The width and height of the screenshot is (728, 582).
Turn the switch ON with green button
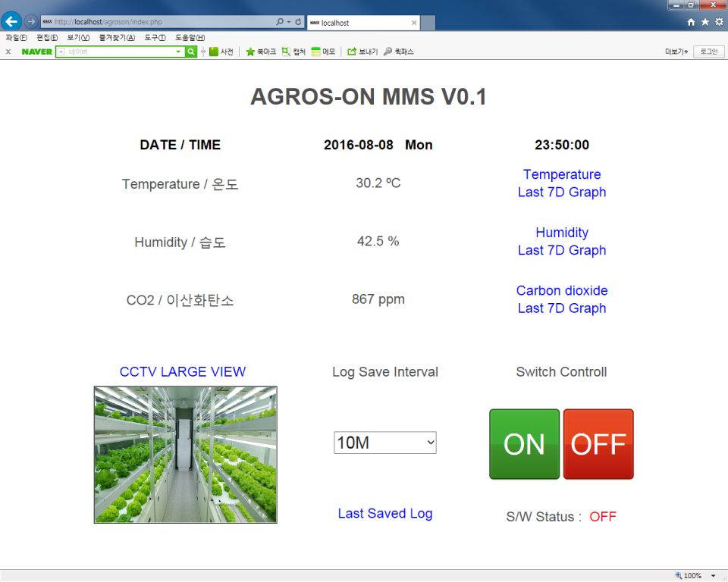coord(524,444)
